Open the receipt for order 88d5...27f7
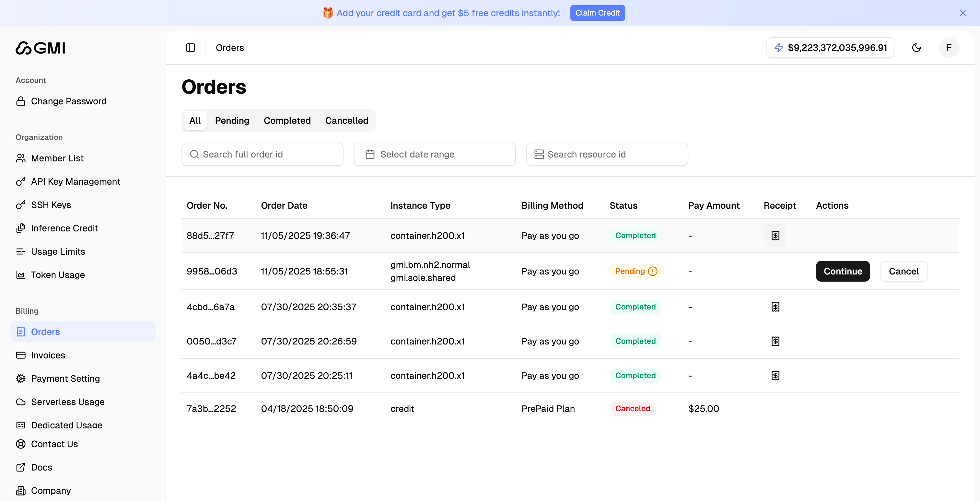 point(775,236)
